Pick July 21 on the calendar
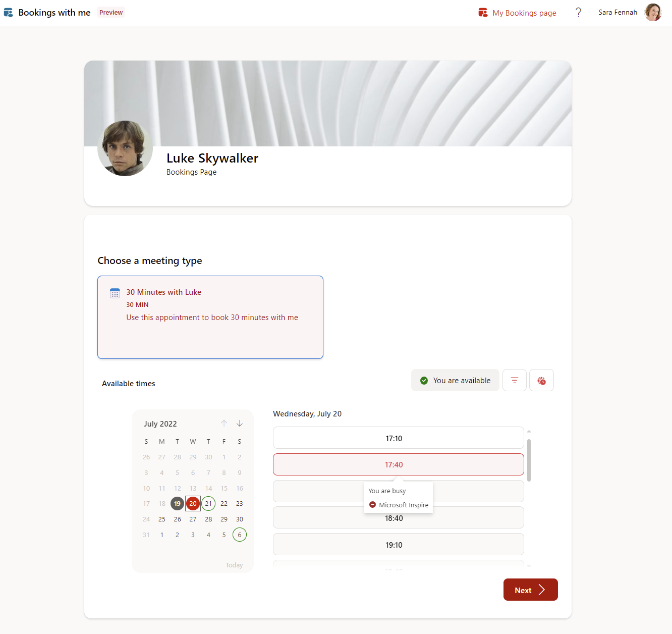The image size is (672, 634). [x=208, y=503]
